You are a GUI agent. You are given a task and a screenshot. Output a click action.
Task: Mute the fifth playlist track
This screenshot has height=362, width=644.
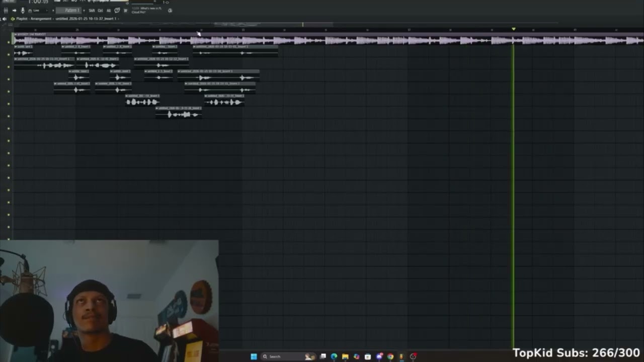pyautogui.click(x=9, y=91)
